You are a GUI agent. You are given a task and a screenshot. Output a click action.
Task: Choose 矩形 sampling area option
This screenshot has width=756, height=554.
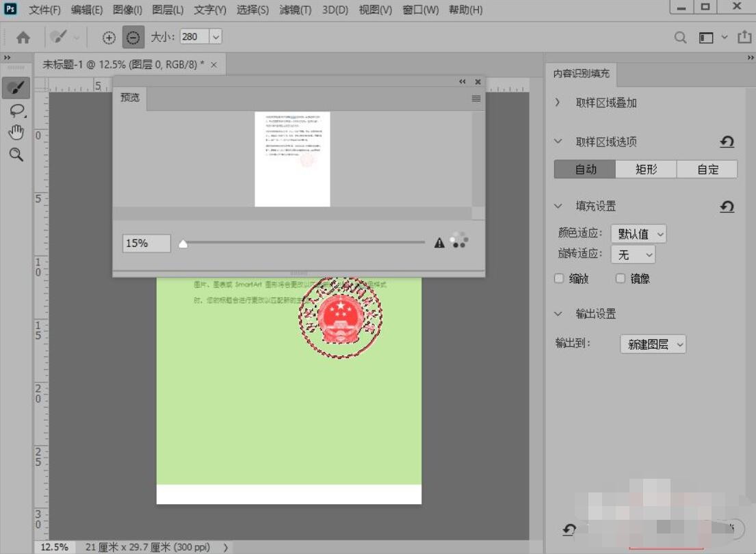(646, 169)
